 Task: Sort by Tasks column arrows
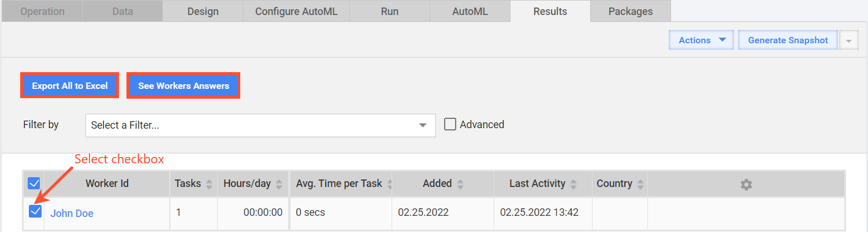point(209,184)
